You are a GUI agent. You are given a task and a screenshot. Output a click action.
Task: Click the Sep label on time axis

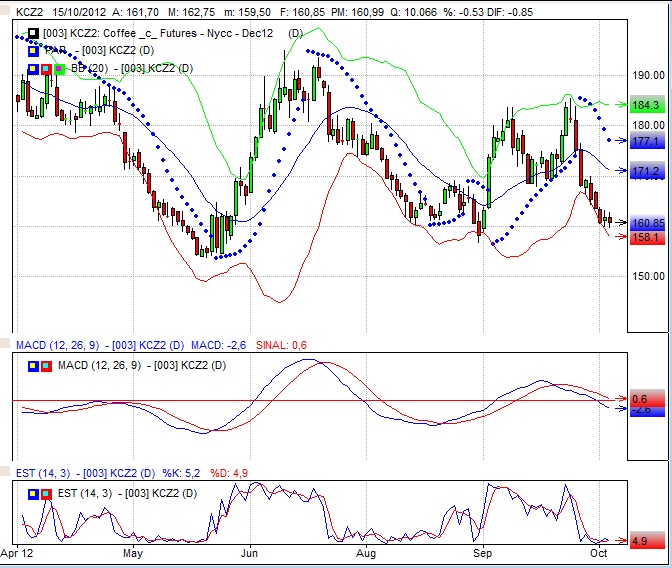tap(483, 552)
